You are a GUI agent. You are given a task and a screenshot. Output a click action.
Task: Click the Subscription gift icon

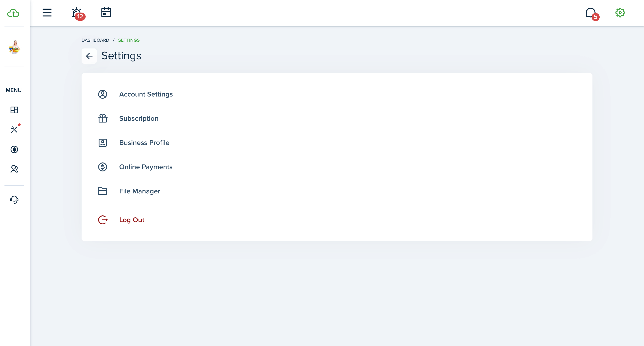point(102,118)
